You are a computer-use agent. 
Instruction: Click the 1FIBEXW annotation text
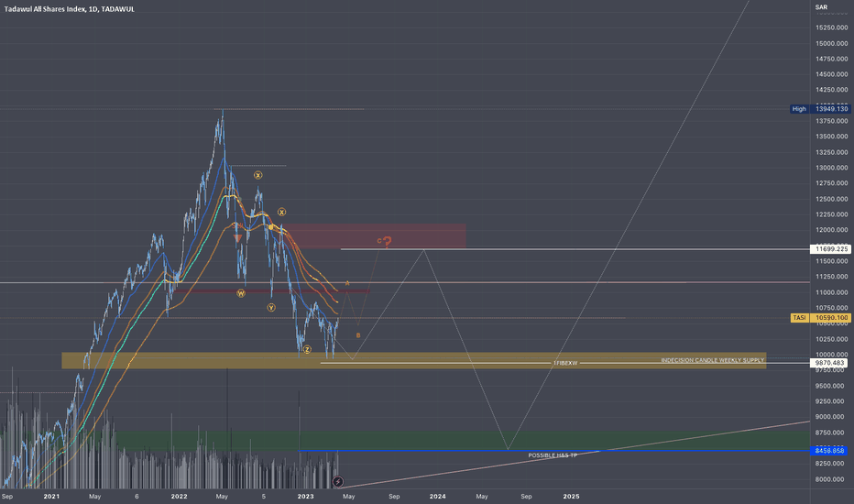[x=565, y=363]
